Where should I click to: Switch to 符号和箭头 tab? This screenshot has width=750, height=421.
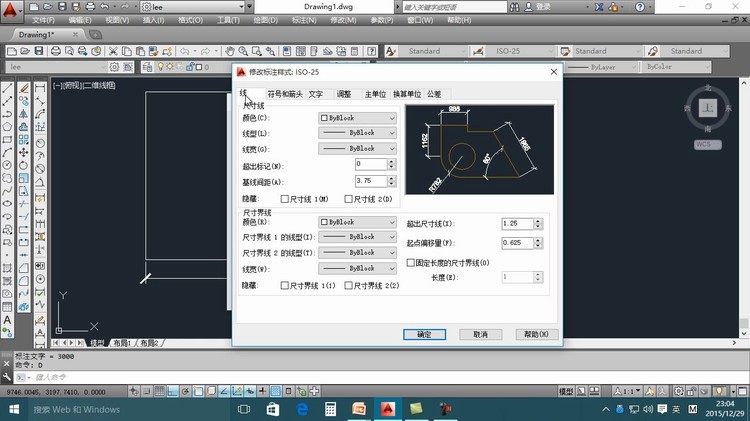tap(285, 94)
